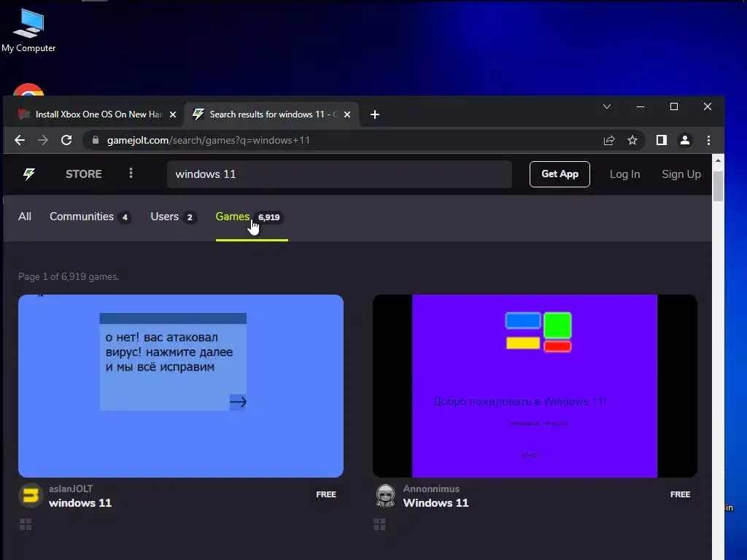Click the 6,919 games count badge
This screenshot has width=747, height=560.
click(268, 217)
